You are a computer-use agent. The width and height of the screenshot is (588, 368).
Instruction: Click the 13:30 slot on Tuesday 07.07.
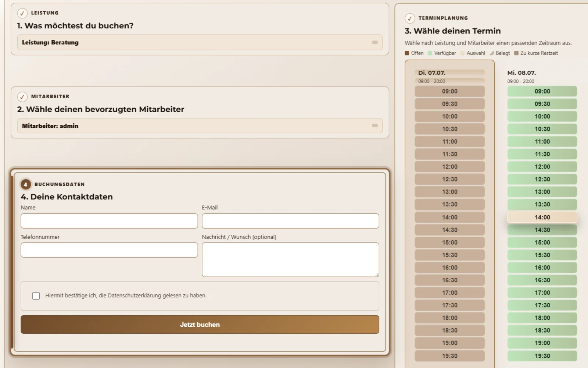coord(449,204)
